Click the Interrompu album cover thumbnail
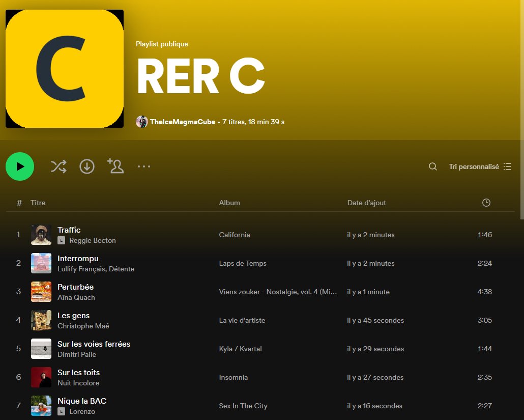The width and height of the screenshot is (524, 420). coord(41,263)
